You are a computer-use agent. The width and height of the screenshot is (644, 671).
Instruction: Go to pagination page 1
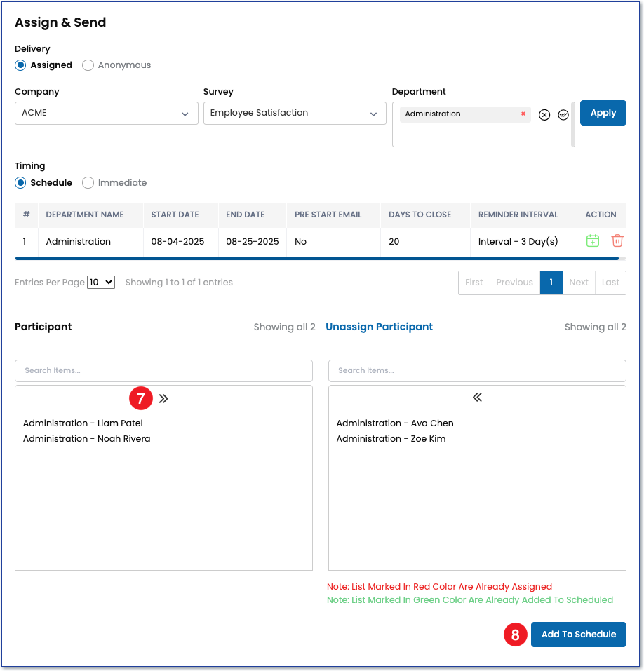551,283
